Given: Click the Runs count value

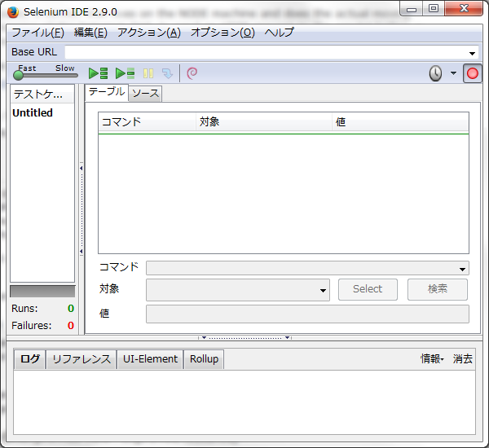Looking at the screenshot, I should (71, 309).
